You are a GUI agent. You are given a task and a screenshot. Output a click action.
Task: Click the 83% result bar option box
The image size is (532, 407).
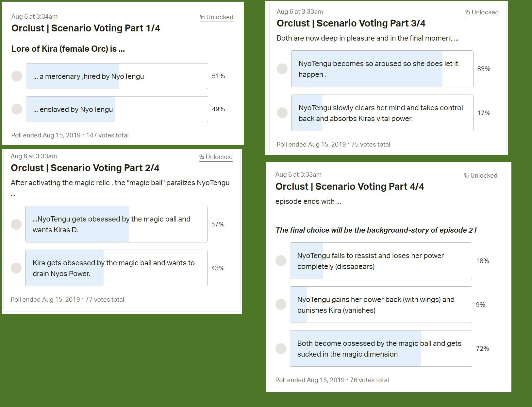click(x=382, y=69)
